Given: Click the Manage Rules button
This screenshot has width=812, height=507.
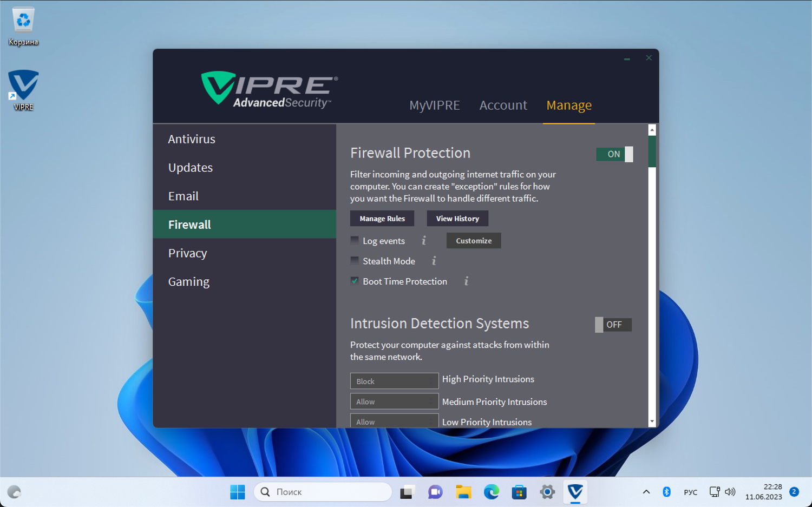Looking at the screenshot, I should (x=382, y=219).
